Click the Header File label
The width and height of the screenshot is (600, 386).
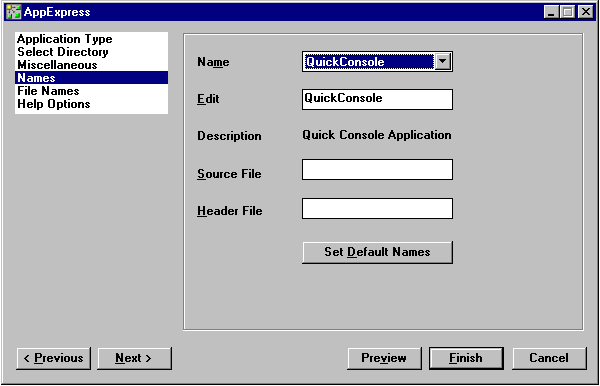coord(230,211)
